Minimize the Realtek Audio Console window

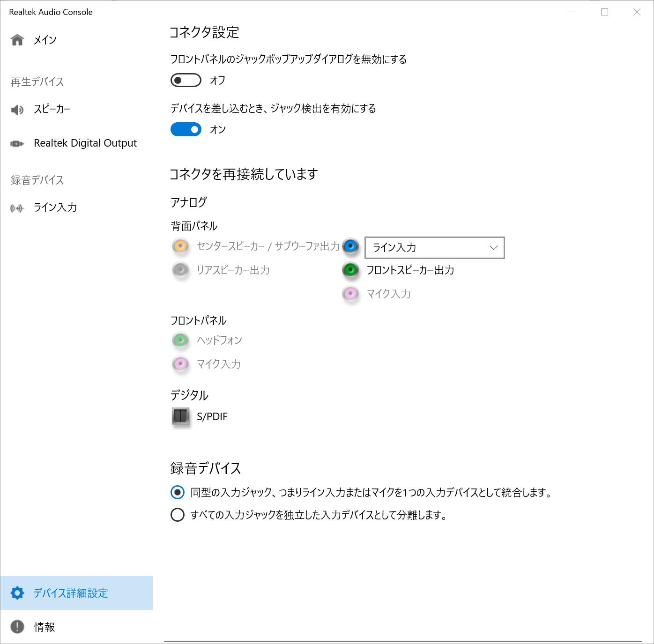572,12
